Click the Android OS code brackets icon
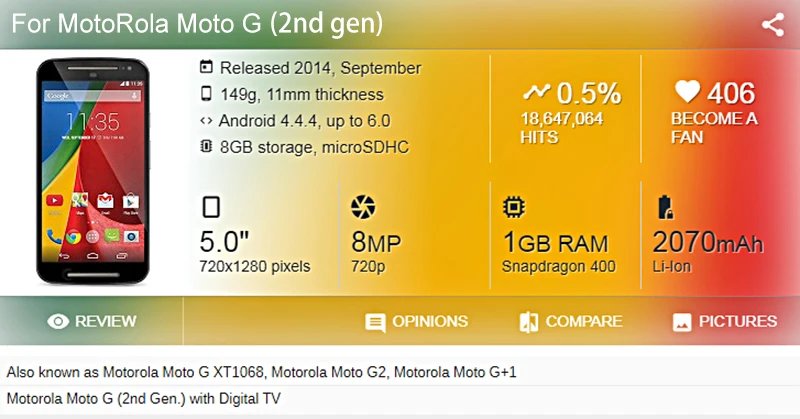Image resolution: width=800 pixels, height=419 pixels. click(x=206, y=121)
